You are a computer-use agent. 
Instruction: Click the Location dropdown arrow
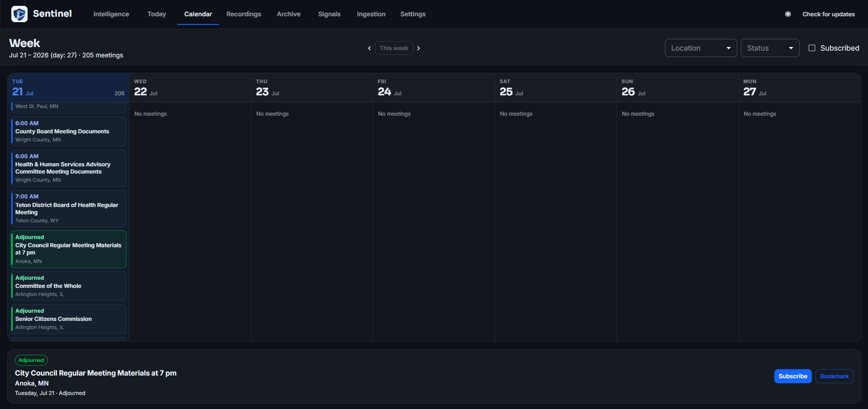pyautogui.click(x=728, y=48)
